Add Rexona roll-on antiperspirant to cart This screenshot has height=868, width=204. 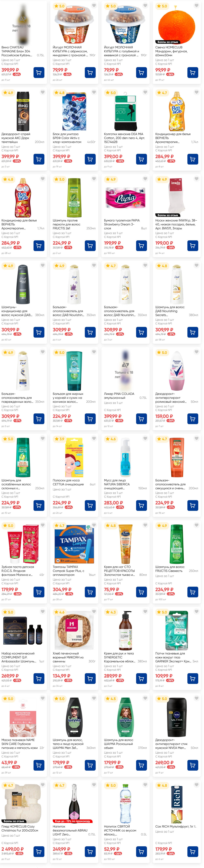point(192,419)
